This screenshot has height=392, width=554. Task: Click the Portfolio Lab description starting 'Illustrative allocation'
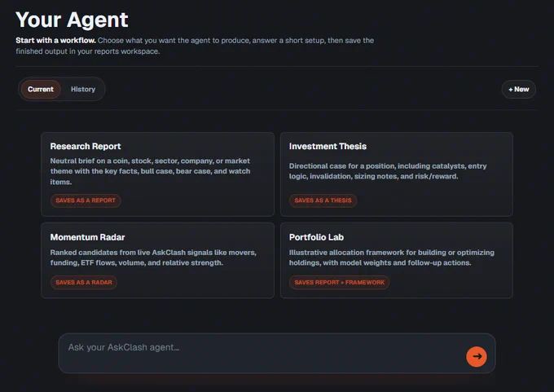coord(392,258)
